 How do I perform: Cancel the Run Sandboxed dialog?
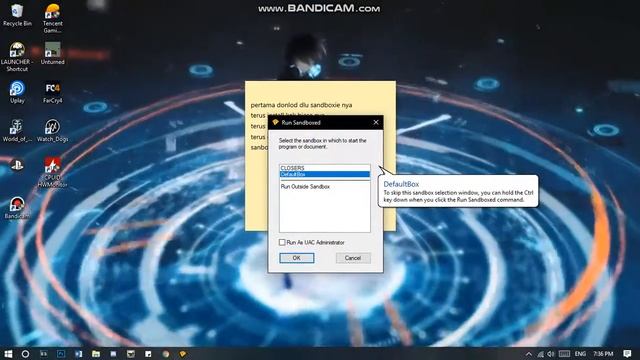(353, 258)
